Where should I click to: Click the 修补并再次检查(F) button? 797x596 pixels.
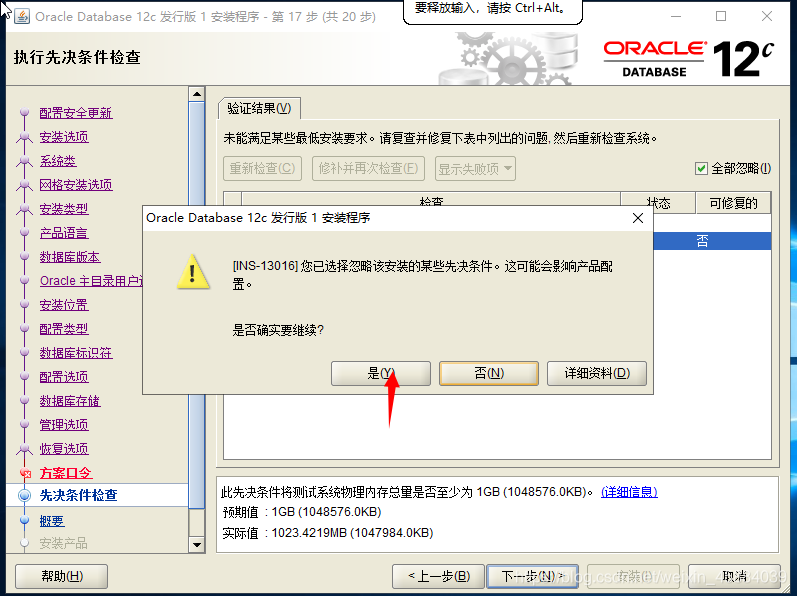click(x=368, y=169)
